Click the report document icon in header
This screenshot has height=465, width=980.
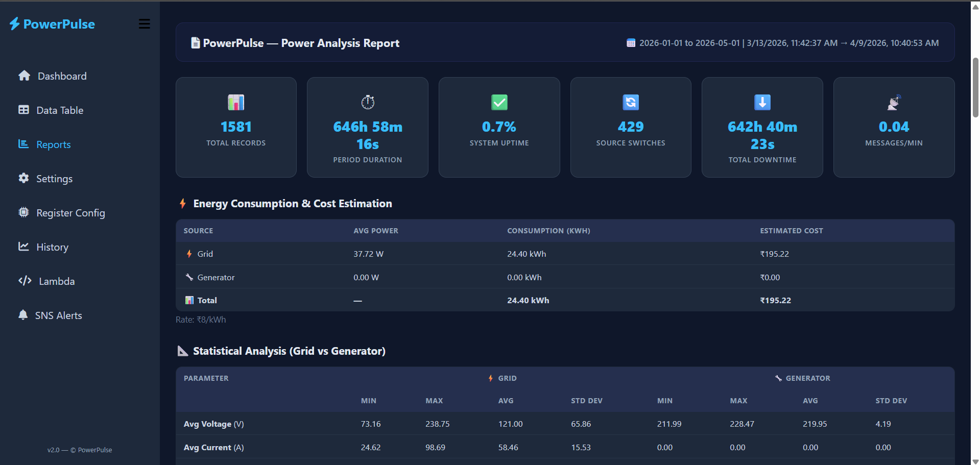pyautogui.click(x=195, y=43)
